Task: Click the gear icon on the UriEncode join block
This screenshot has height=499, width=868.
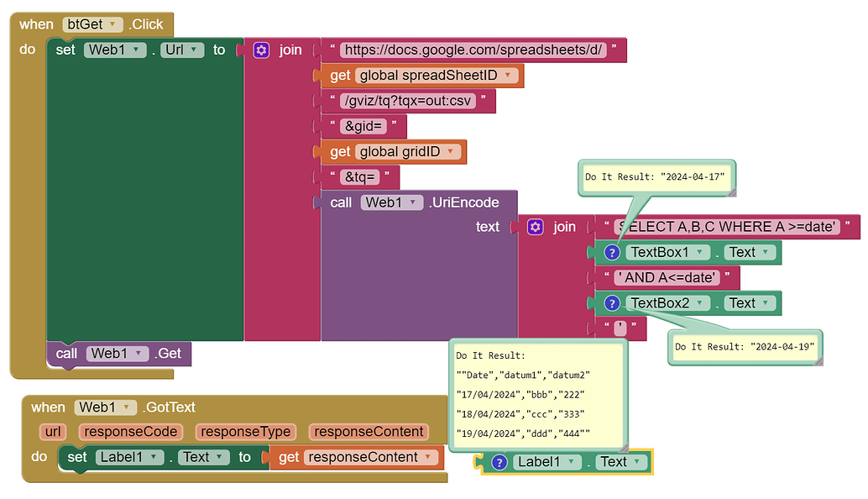Action: point(536,227)
